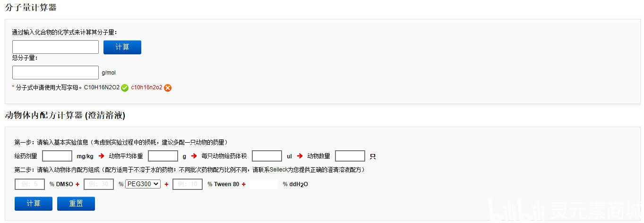Click the Tween 80 percentage input field
This screenshot has height=223, width=644.
pos(188,184)
